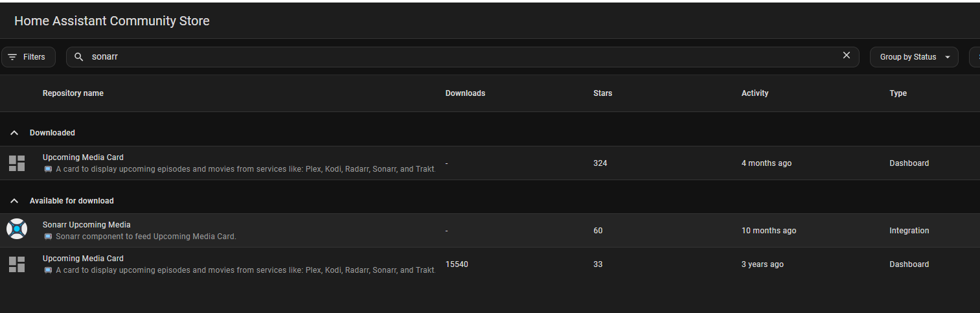Viewport: 980px width, 313px height.
Task: Sort by Type column header
Action: click(x=898, y=93)
